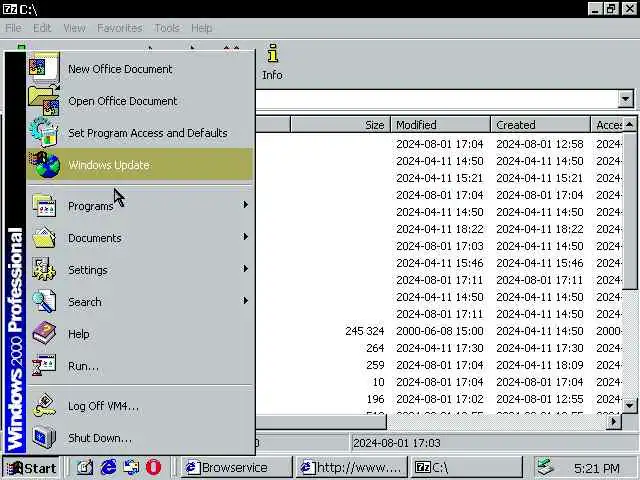The image size is (640, 480).
Task: Open the Programs submenu
Action: (x=140, y=206)
